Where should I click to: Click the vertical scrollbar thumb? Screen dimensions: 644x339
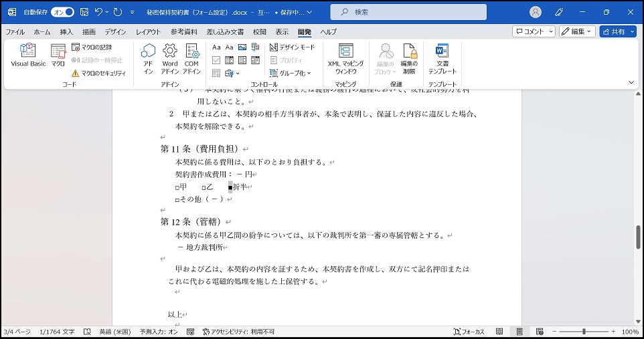(638, 237)
